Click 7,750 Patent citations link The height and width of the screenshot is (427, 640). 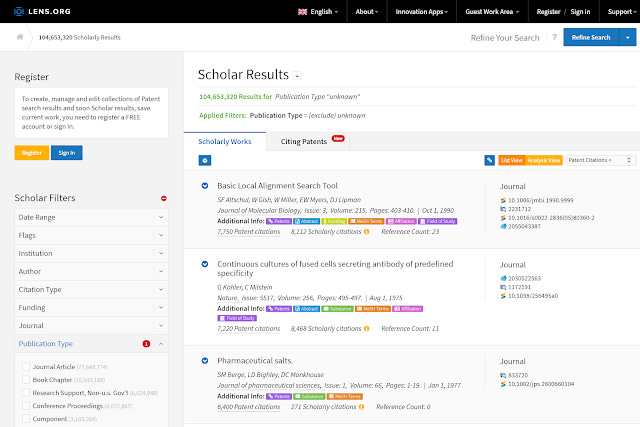[249, 232]
